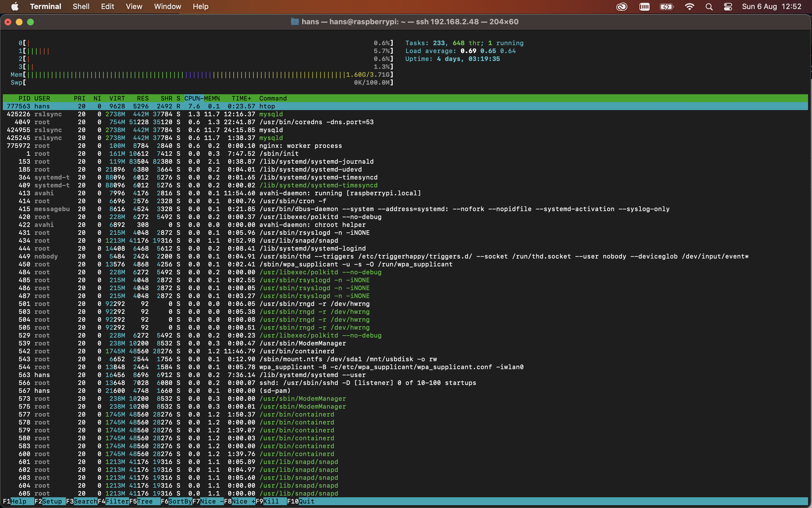This screenshot has width=812, height=508.
Task: Open the battery status icon
Action: click(667, 7)
